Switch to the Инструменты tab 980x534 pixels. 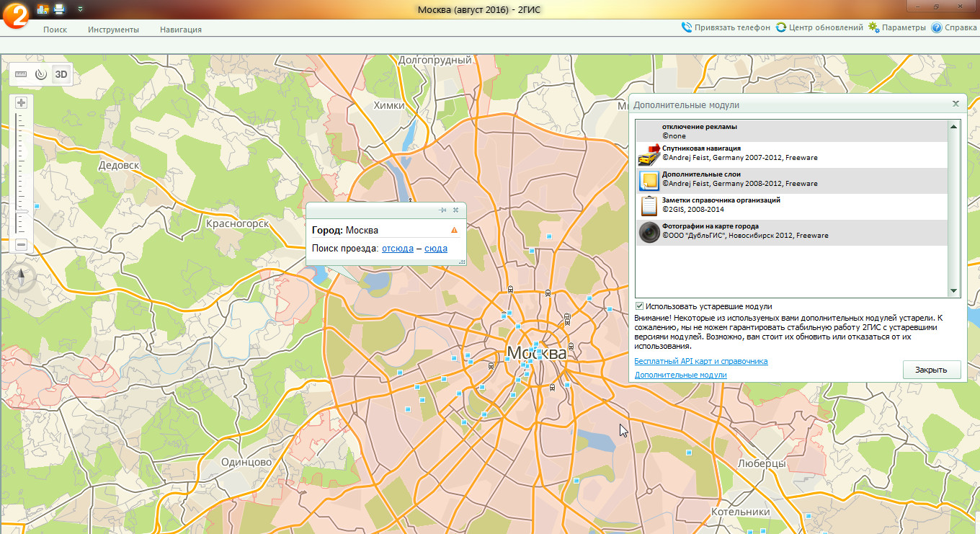[113, 30]
